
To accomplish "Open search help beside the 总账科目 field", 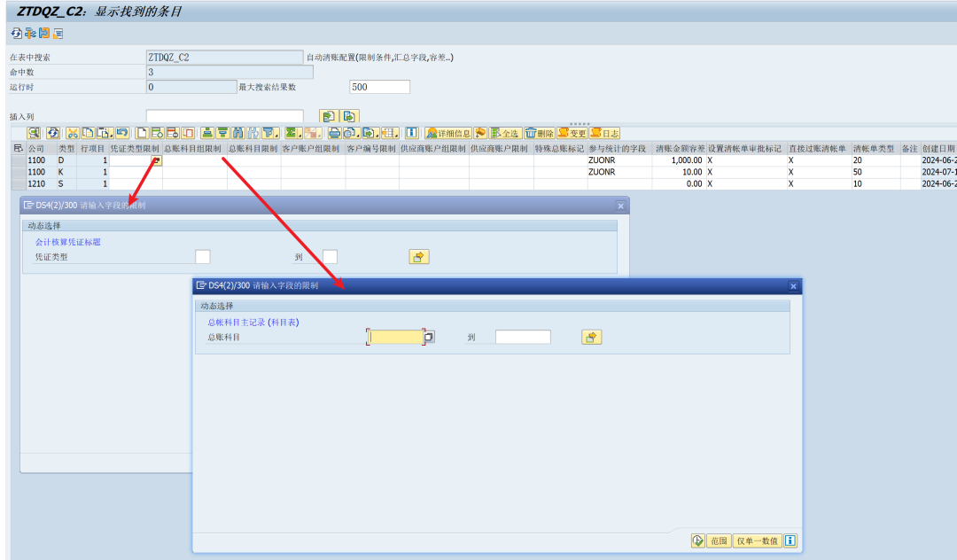I will click(x=429, y=337).
